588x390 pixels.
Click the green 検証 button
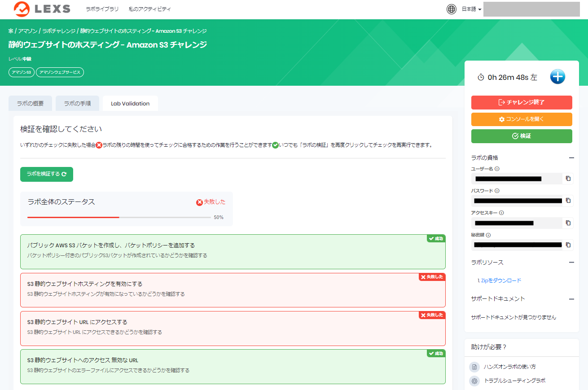pyautogui.click(x=522, y=136)
